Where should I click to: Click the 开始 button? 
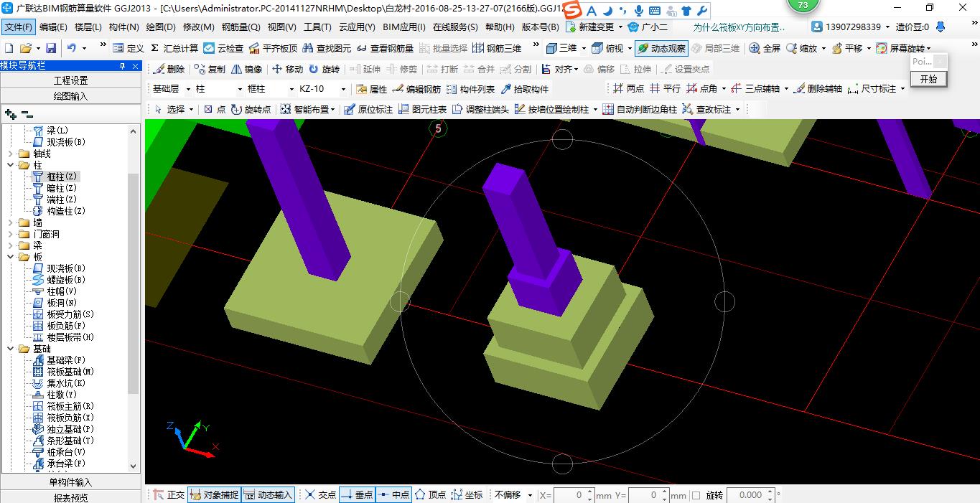(x=928, y=79)
